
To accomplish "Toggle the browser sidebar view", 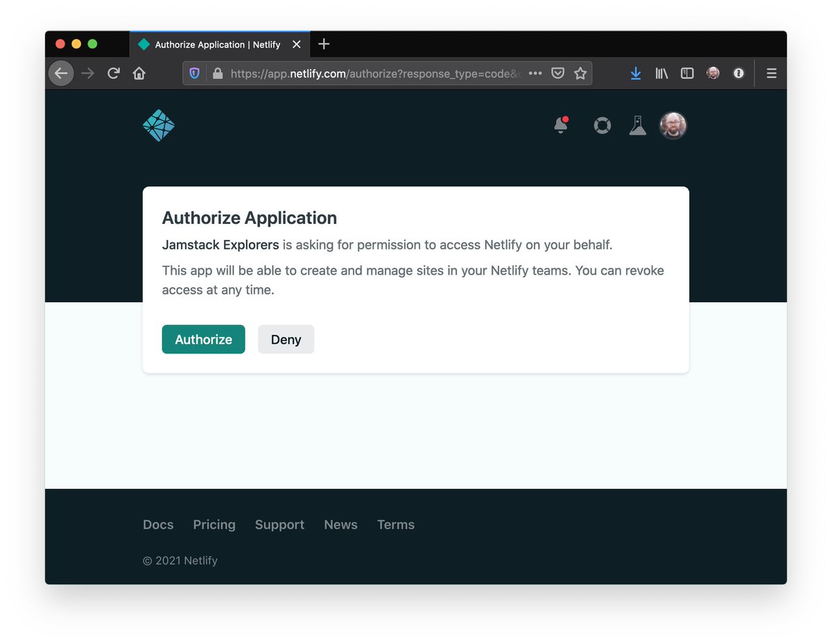I will 687,73.
